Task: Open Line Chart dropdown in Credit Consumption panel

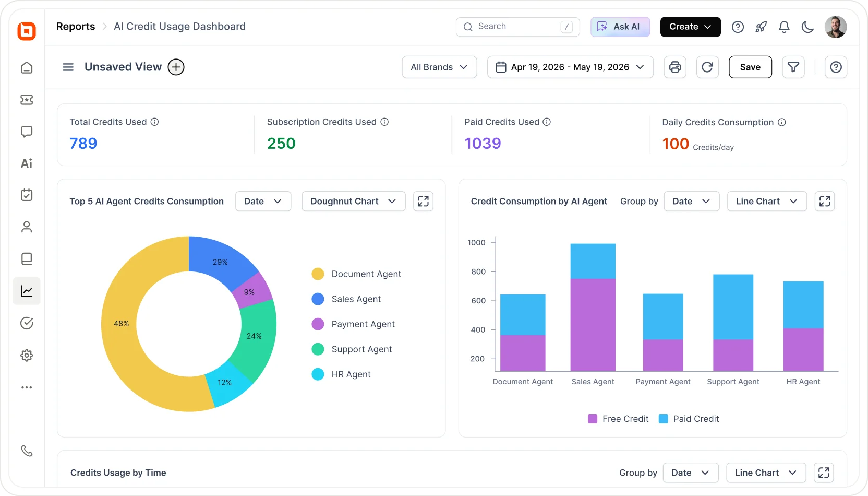Action: tap(767, 201)
